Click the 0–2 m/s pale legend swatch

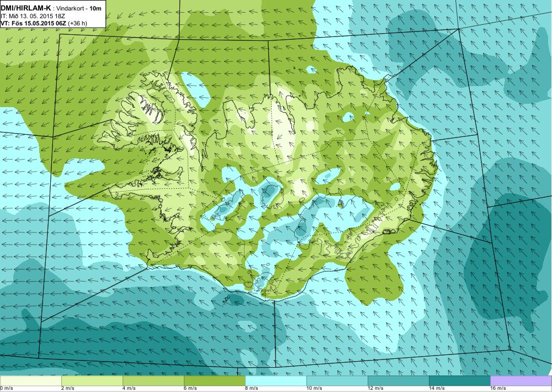coord(30,381)
